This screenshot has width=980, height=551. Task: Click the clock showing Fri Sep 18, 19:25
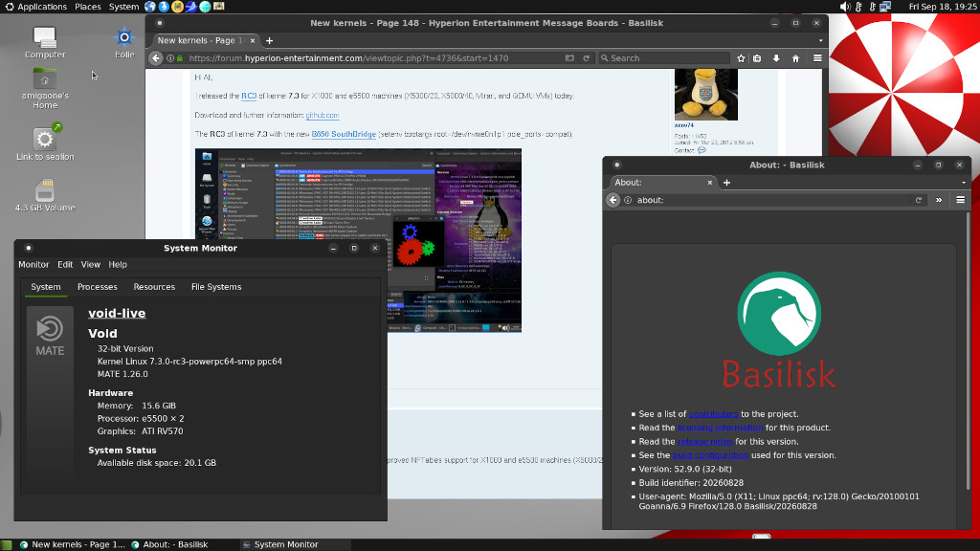(943, 7)
